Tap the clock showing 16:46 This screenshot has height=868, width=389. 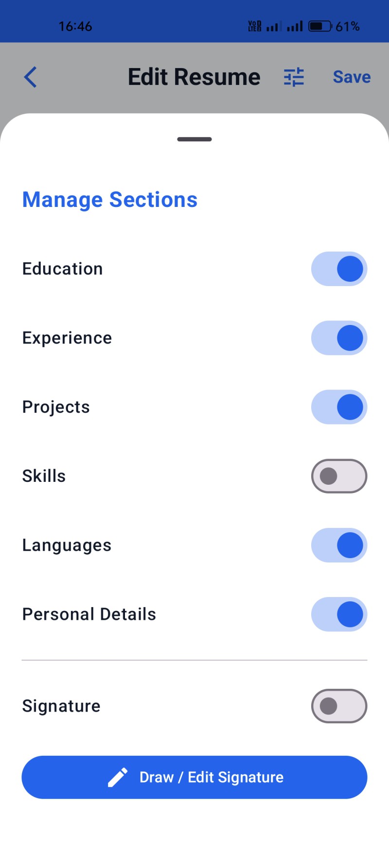pos(75,26)
